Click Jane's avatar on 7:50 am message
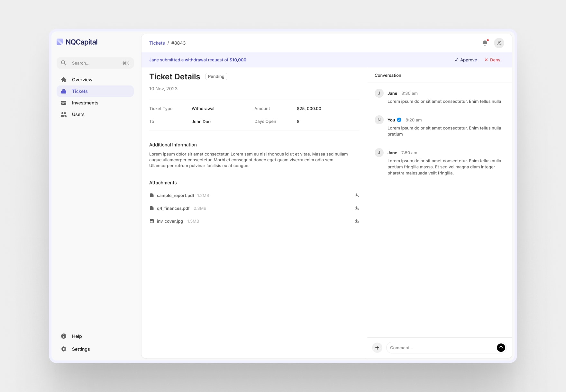 (x=379, y=153)
